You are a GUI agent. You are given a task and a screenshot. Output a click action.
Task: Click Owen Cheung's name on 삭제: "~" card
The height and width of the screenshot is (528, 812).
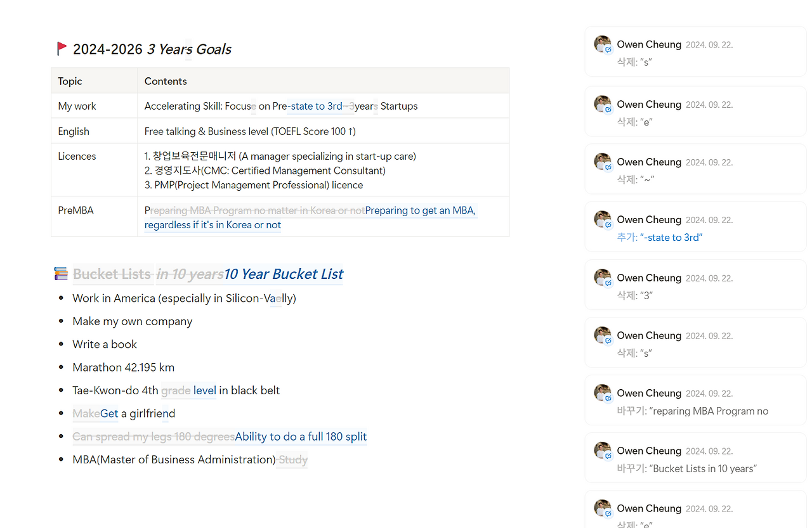point(649,162)
